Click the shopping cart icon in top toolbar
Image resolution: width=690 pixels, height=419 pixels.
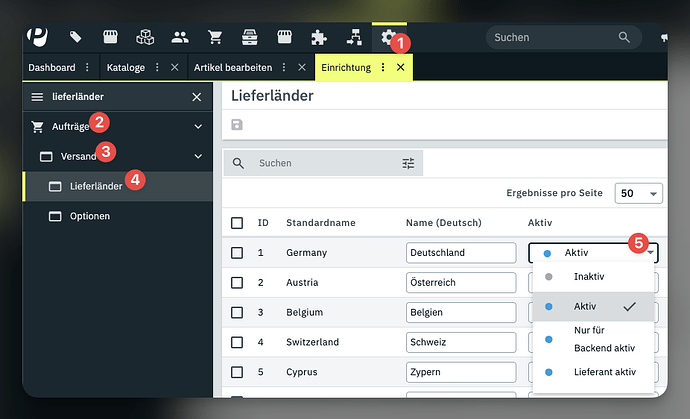[214, 37]
